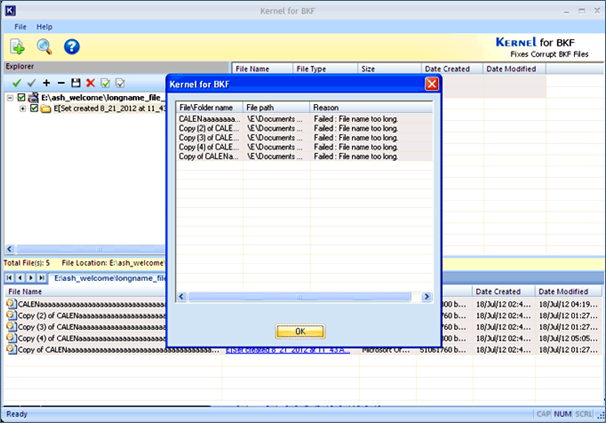Expand the Set created 8_21_2012 node
Image resolution: width=606 pixels, height=423 pixels.
coord(23,109)
